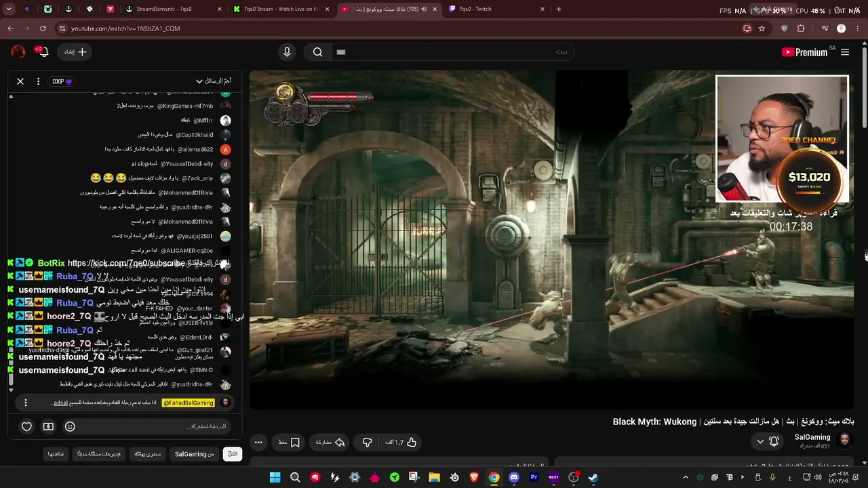Switch to the StreamElements - 7qe0 tab
The image size is (868, 488).
[174, 9]
